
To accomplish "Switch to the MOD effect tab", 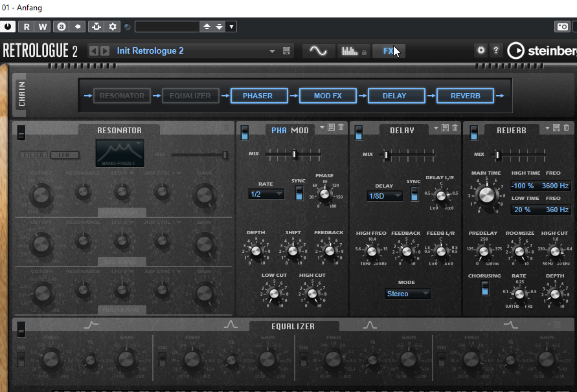I will [x=300, y=130].
